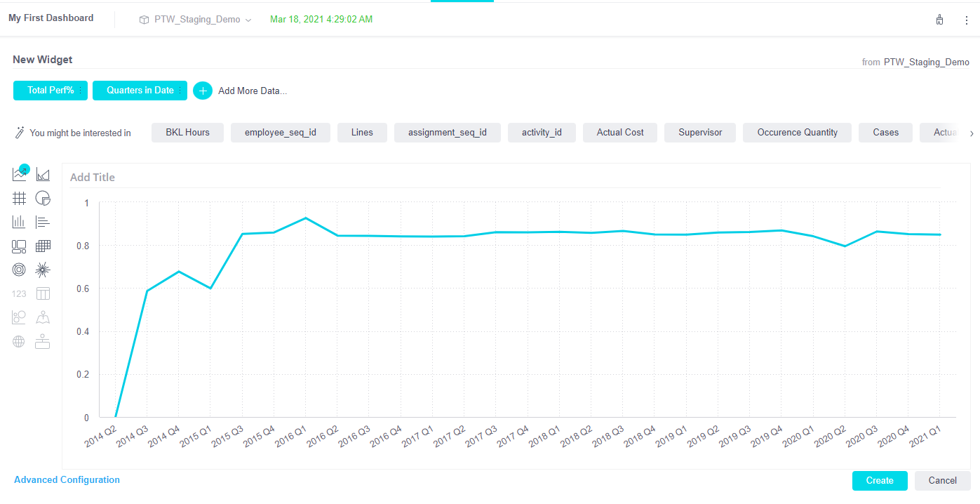This screenshot has height=504, width=980.
Task: Expand the PTW_Staging_Demo data source dropdown
Action: tap(248, 20)
